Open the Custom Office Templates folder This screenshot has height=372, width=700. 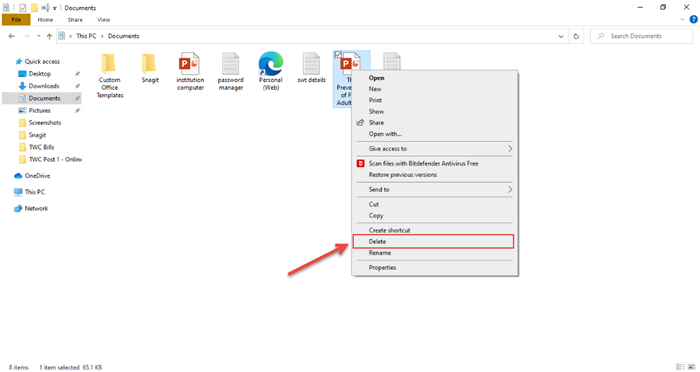[109, 75]
